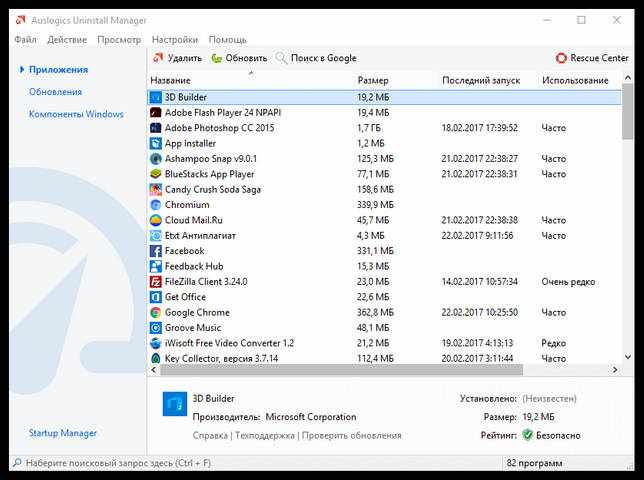The width and height of the screenshot is (644, 480).
Task: Open the Действие menu
Action: 67,40
